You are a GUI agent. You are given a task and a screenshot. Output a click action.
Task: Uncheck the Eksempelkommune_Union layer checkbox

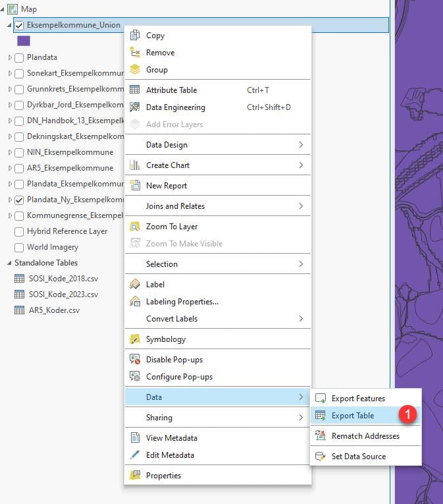tap(19, 26)
